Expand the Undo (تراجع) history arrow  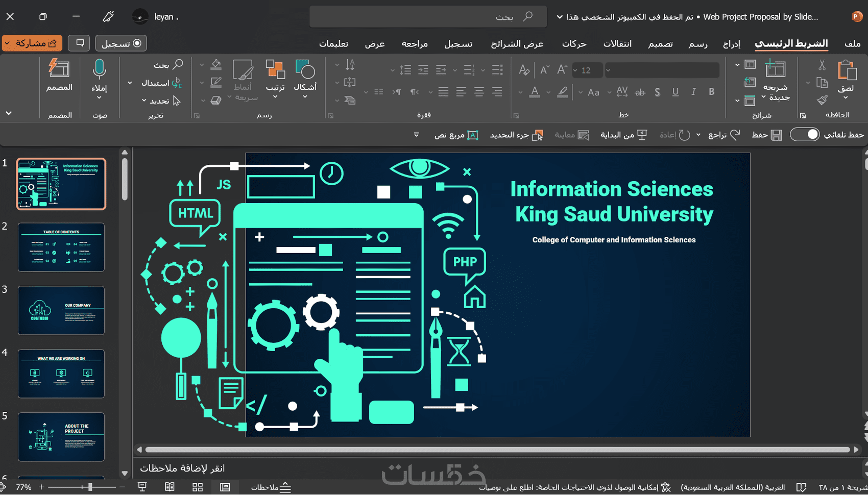(698, 135)
